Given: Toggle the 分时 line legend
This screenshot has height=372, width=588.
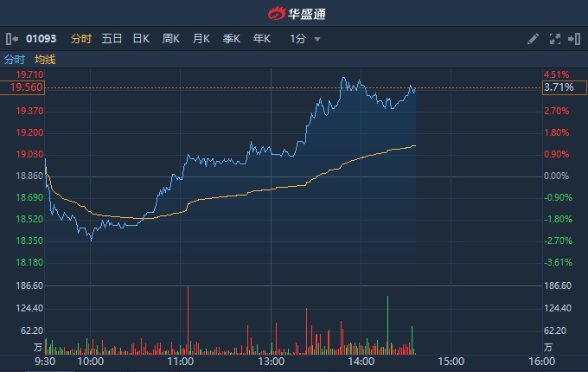Looking at the screenshot, I should (x=15, y=60).
